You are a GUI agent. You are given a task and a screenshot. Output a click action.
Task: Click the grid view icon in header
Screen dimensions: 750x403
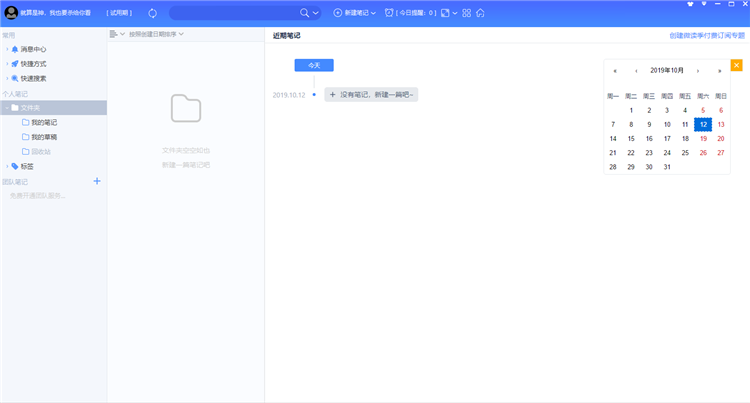click(466, 13)
